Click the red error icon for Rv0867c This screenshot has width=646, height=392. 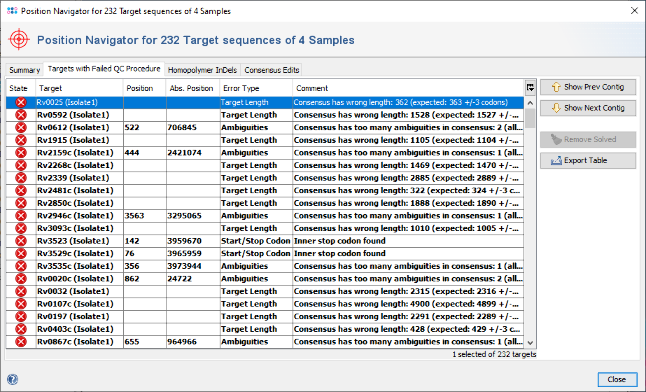(21, 341)
